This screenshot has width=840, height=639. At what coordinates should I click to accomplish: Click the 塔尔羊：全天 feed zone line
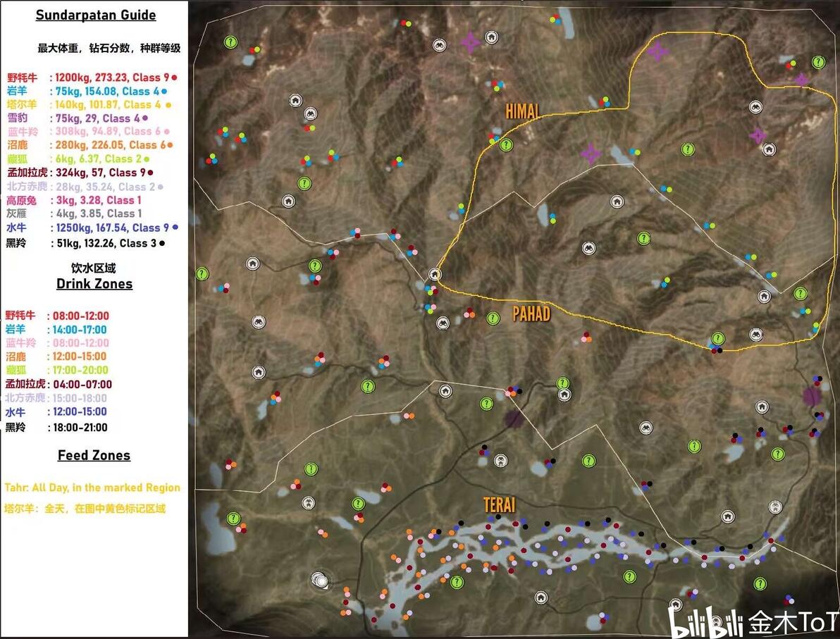click(85, 508)
